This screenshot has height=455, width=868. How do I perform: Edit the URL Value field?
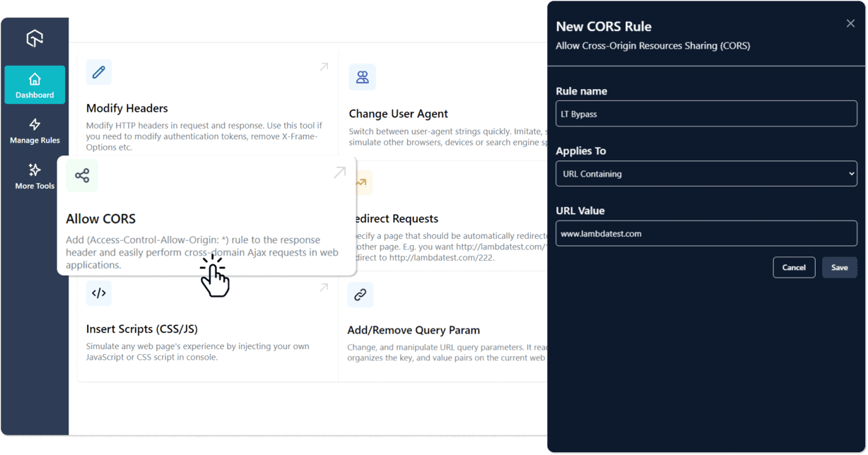coord(706,233)
